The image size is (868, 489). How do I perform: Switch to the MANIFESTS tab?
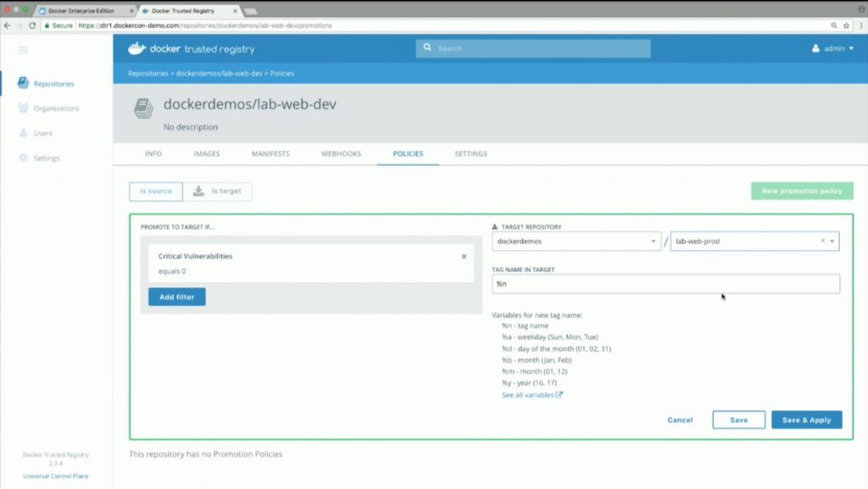click(270, 153)
